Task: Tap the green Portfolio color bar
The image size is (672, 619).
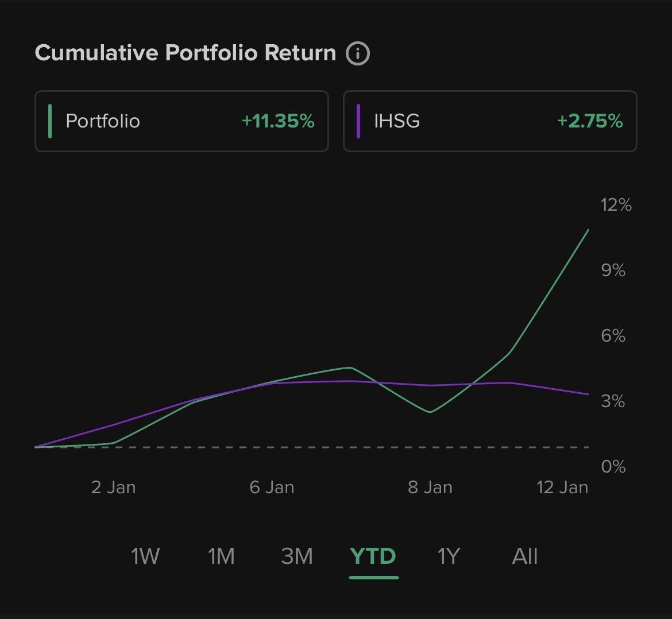Action: point(51,121)
